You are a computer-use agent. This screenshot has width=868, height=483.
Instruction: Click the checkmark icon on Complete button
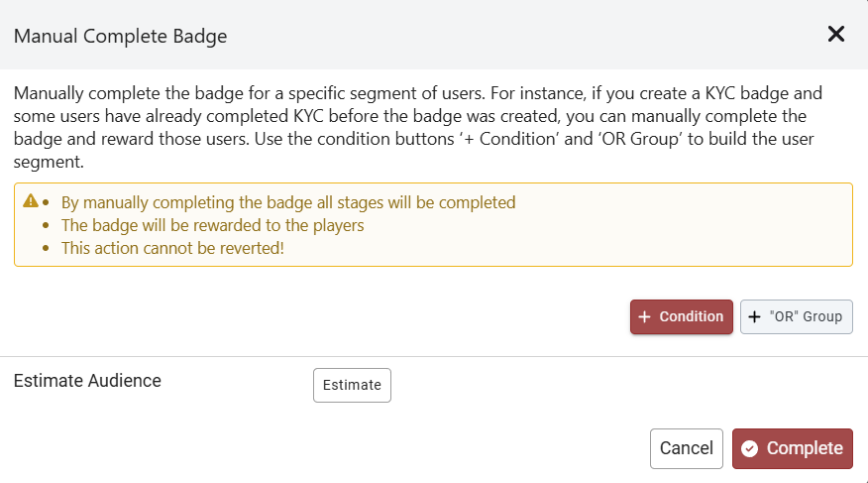pos(750,448)
